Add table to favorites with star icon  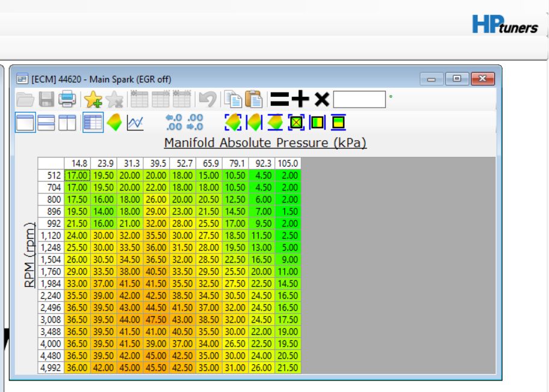[x=93, y=99]
